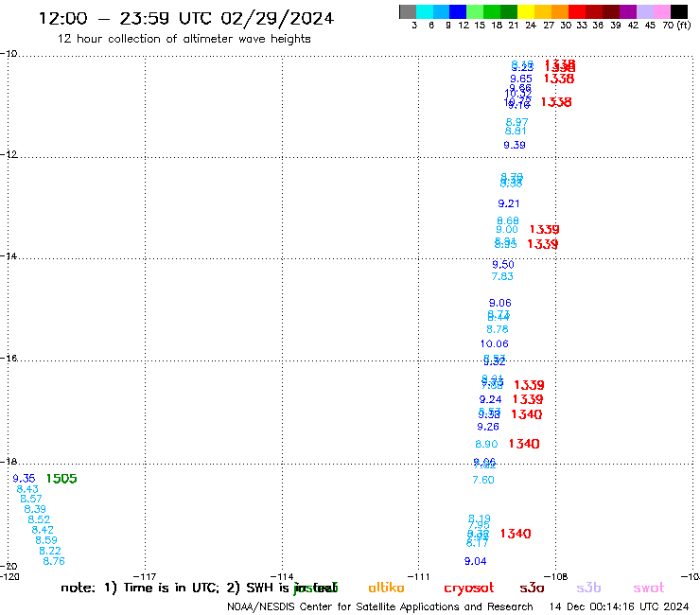Screen dimensions: 700x615
Task: Select the purple 42 ft color swatch
Action: tap(628, 12)
